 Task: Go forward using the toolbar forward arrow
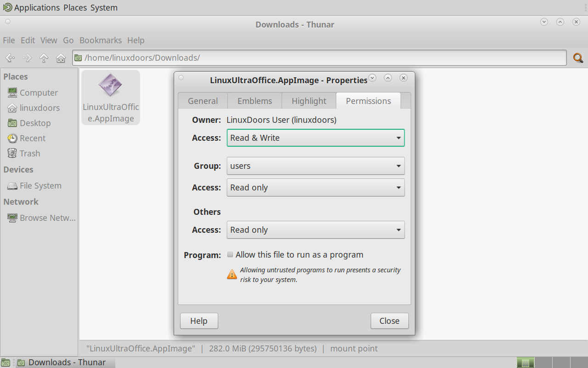27,58
